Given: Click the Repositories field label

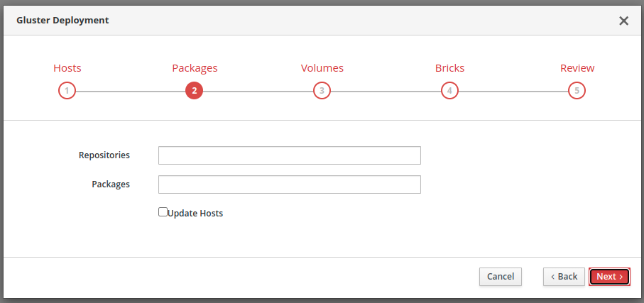Looking at the screenshot, I should tap(104, 155).
